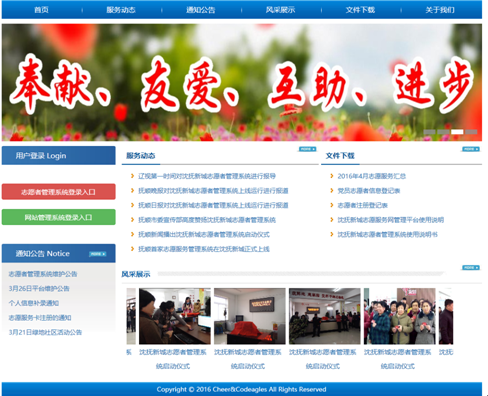
Task: Click the more icon beside 风采展示
Action: (x=471, y=267)
